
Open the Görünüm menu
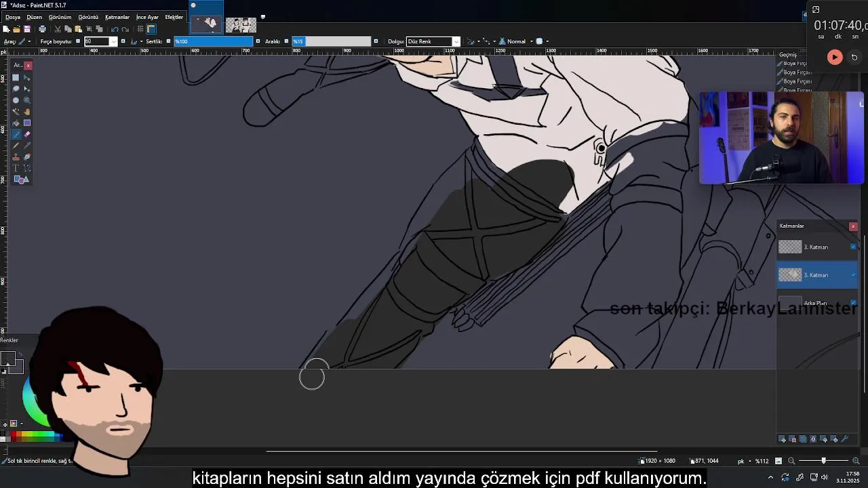[60, 17]
